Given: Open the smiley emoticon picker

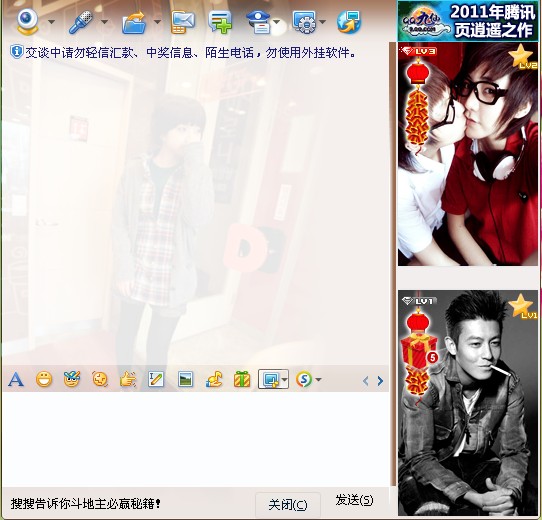Looking at the screenshot, I should [44, 380].
